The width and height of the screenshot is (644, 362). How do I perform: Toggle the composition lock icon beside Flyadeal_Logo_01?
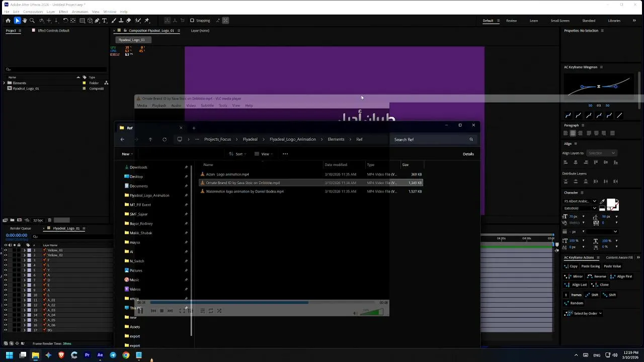(x=125, y=31)
